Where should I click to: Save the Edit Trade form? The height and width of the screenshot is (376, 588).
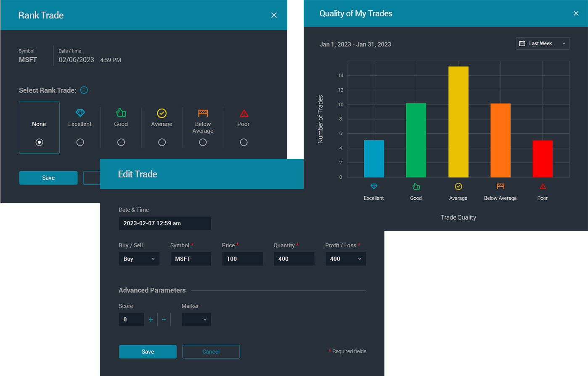coord(148,352)
